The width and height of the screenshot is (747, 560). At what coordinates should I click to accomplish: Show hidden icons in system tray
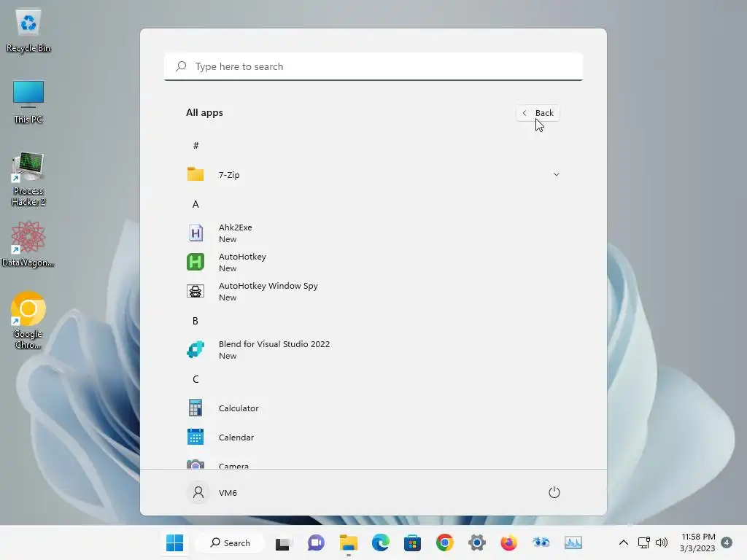pos(623,542)
